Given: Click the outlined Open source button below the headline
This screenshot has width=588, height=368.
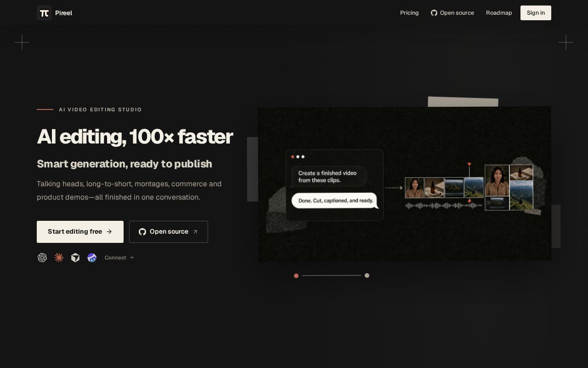Looking at the screenshot, I should 169,232.
